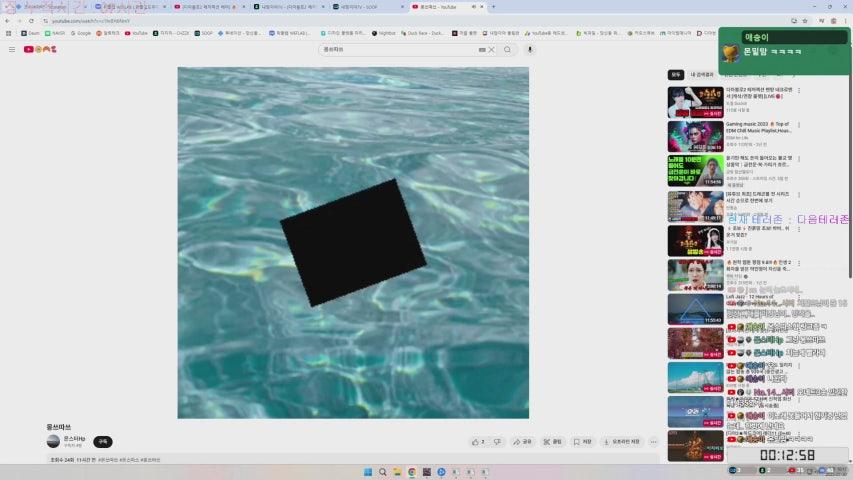Dislike the video with thumbs down
This screenshot has height=480, width=853.
coord(497,442)
